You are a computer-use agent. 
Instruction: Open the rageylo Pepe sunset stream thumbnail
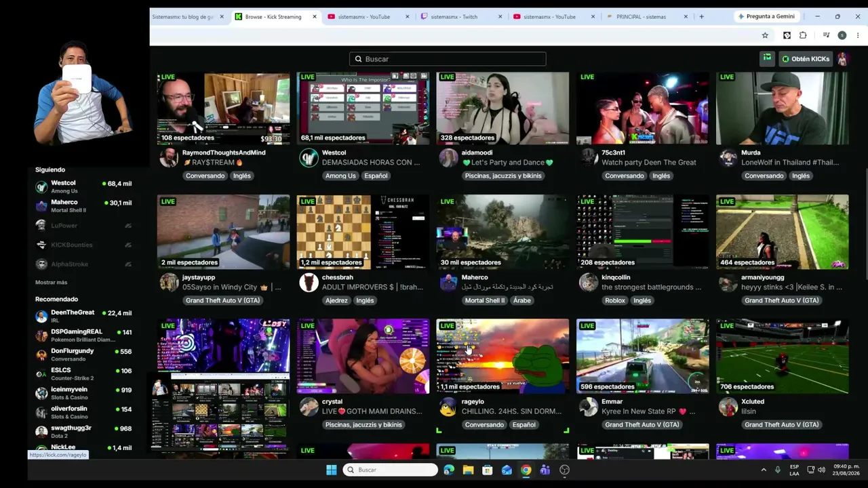click(x=502, y=357)
